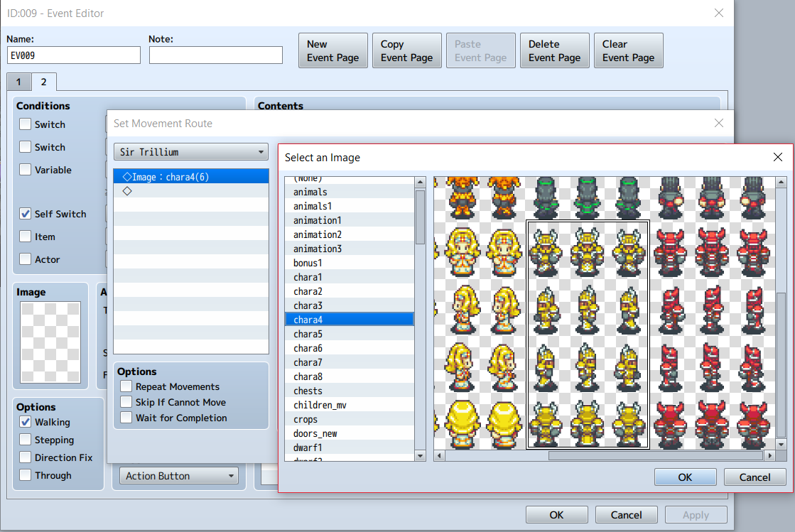Click the Copy Event Page button
The image size is (795, 532).
(x=406, y=50)
